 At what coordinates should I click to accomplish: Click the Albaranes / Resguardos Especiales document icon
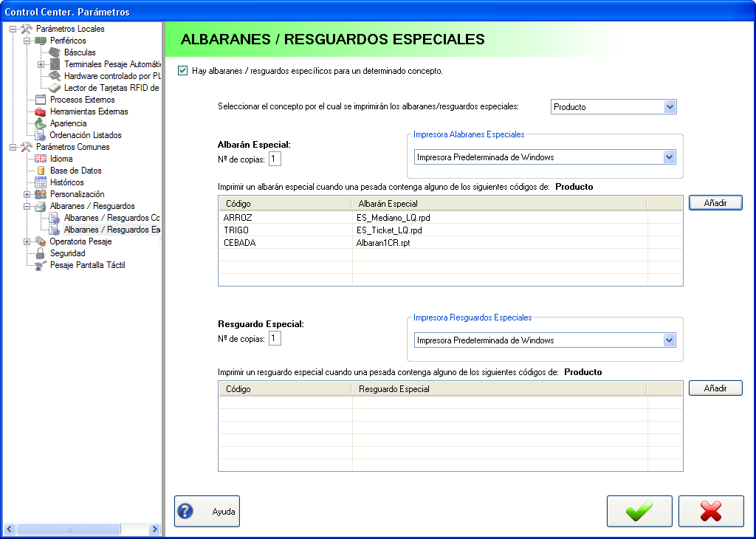tap(55, 230)
